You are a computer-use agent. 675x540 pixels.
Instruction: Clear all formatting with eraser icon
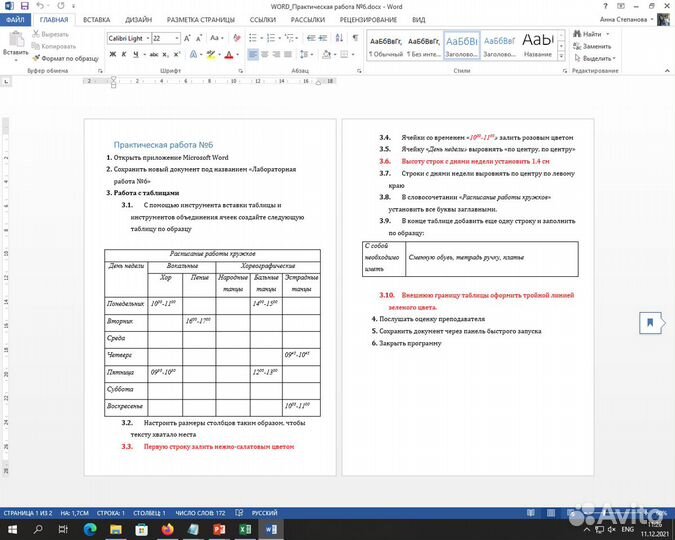pyautogui.click(x=236, y=38)
